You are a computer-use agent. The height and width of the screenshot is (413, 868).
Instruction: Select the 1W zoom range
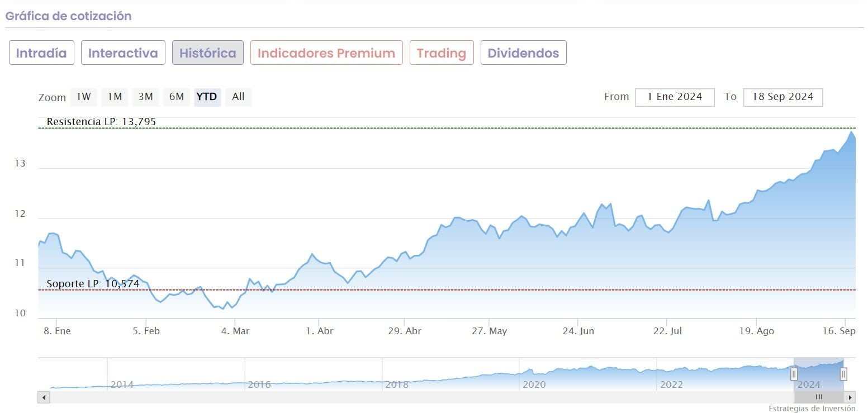click(x=83, y=97)
